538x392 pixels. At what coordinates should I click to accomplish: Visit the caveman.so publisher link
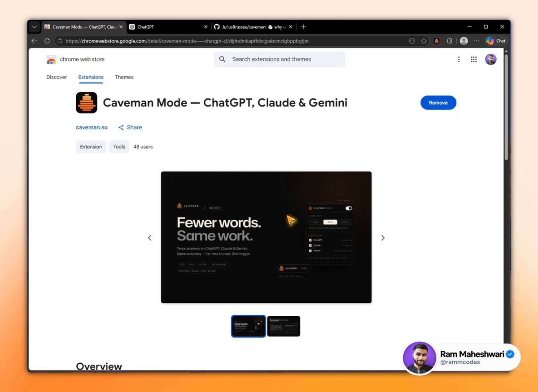pyautogui.click(x=92, y=127)
